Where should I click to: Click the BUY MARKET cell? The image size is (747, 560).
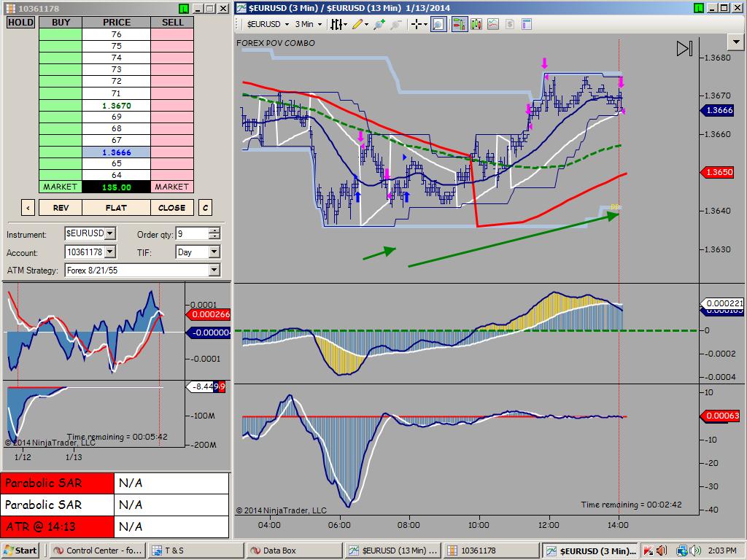tap(60, 187)
